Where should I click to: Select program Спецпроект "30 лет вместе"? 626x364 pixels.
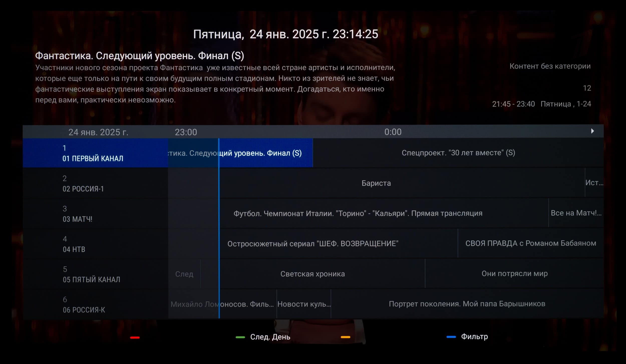[458, 153]
